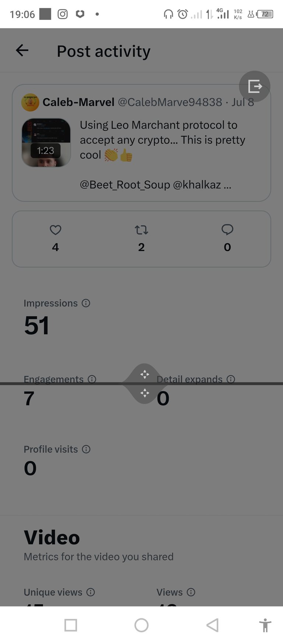Show info about Detail expands metric

click(x=231, y=379)
